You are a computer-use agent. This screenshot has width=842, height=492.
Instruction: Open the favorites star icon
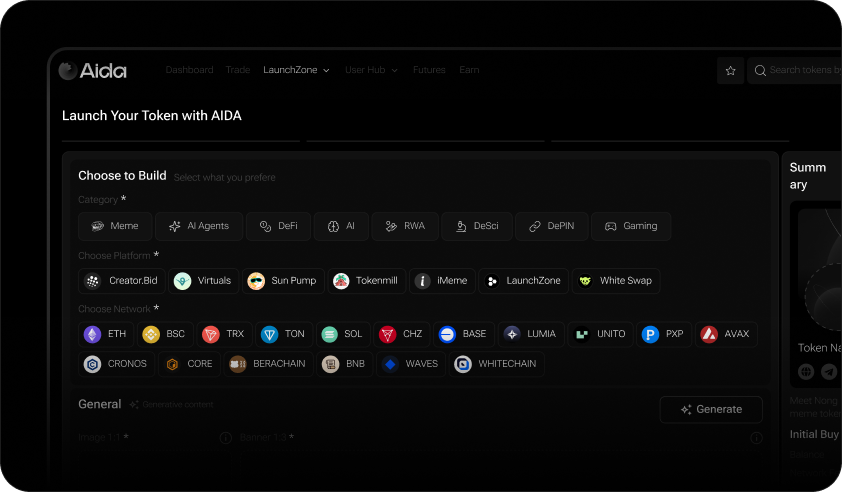point(730,70)
